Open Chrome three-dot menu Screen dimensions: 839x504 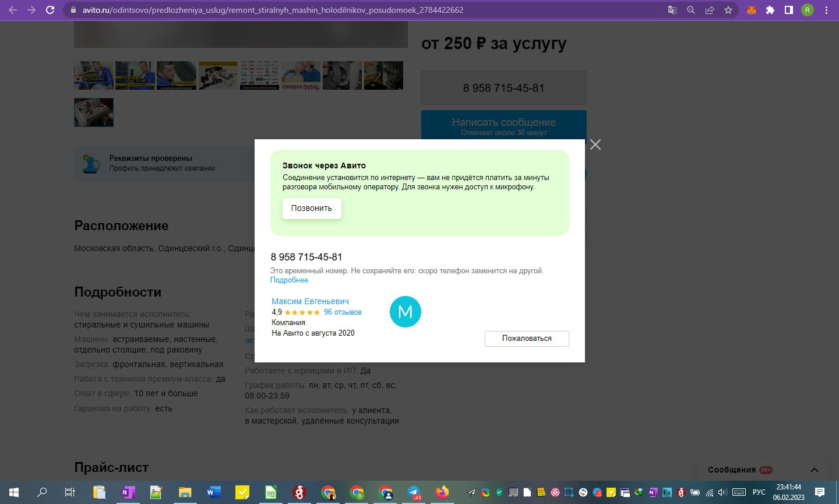pos(826,10)
